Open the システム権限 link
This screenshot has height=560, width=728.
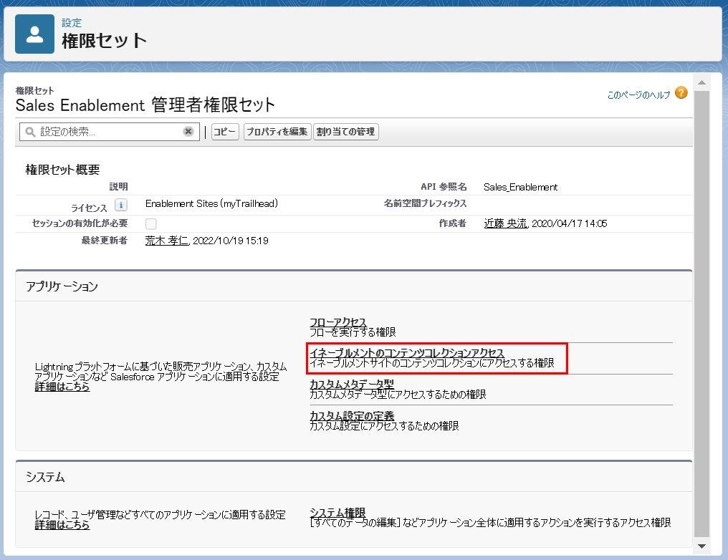click(x=337, y=512)
